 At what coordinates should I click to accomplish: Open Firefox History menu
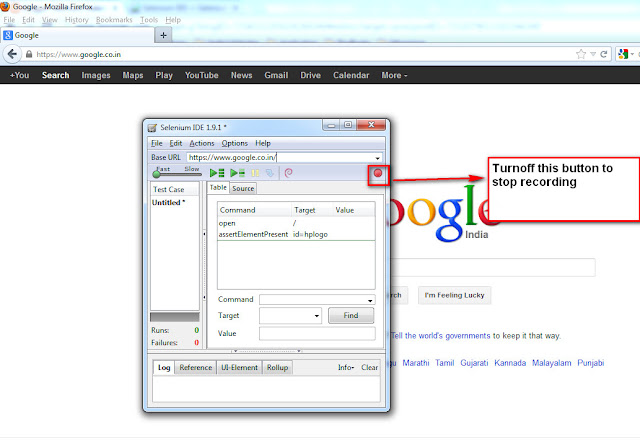(77, 20)
